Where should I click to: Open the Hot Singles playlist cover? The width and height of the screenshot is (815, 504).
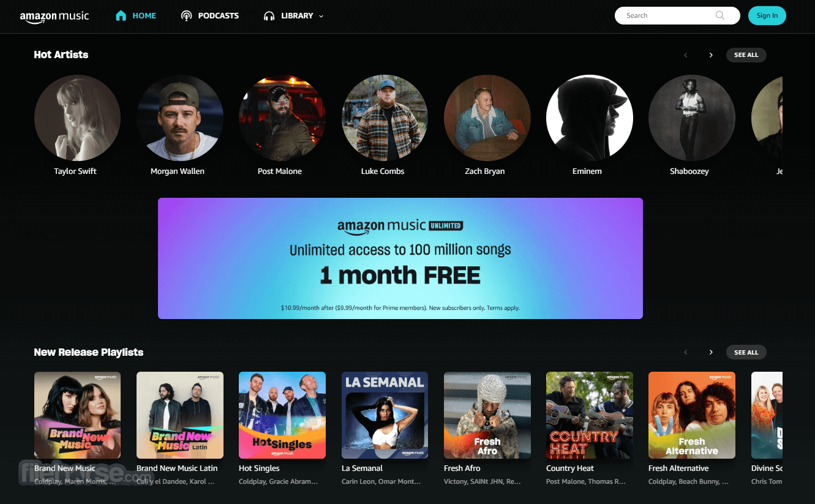click(x=282, y=415)
